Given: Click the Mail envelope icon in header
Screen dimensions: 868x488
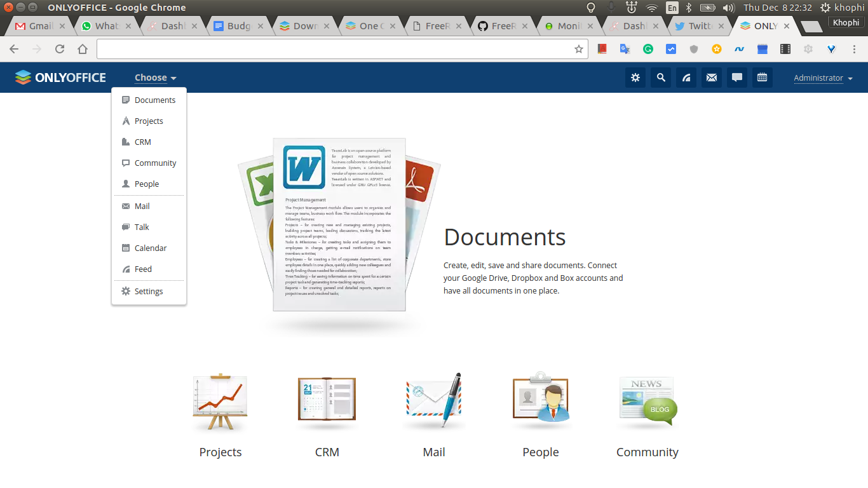Looking at the screenshot, I should click(x=712, y=78).
